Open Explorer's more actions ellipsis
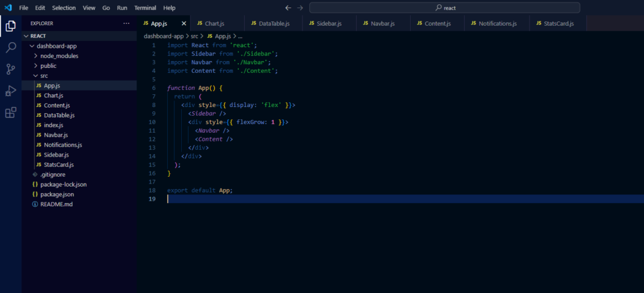 tap(126, 23)
